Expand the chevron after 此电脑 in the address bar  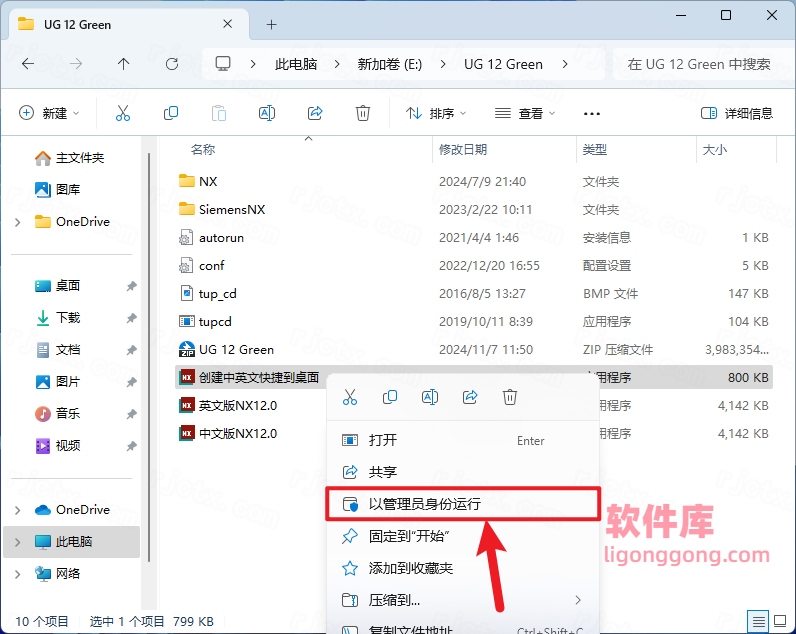337,64
